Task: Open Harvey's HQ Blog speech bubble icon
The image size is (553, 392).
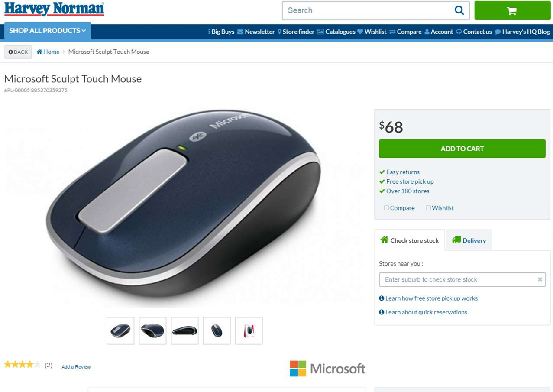Action: point(498,32)
